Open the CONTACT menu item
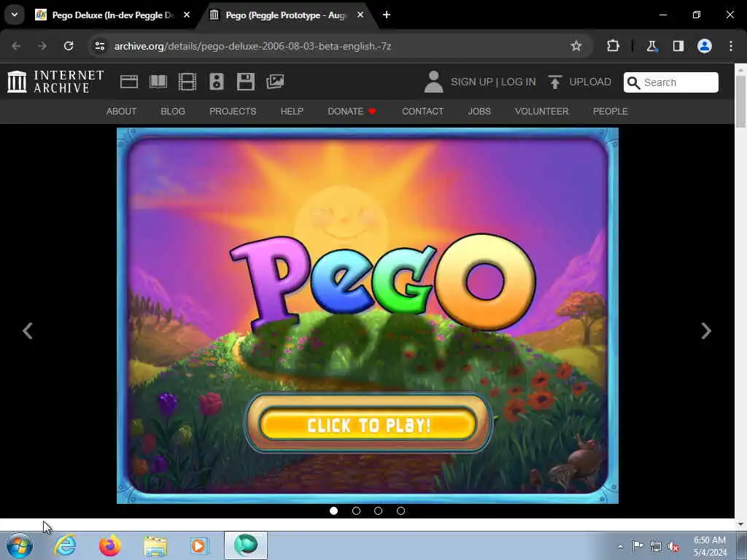The image size is (747, 560). (x=423, y=111)
